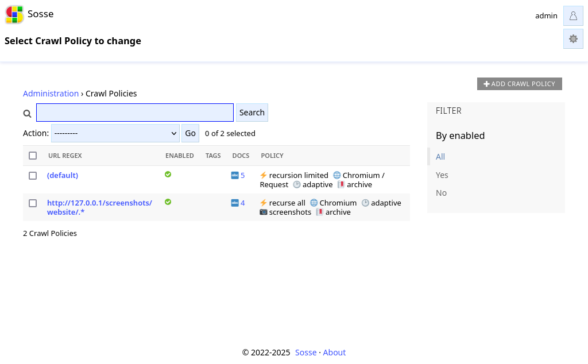Click the lightning icon beside recurse all

263,203
